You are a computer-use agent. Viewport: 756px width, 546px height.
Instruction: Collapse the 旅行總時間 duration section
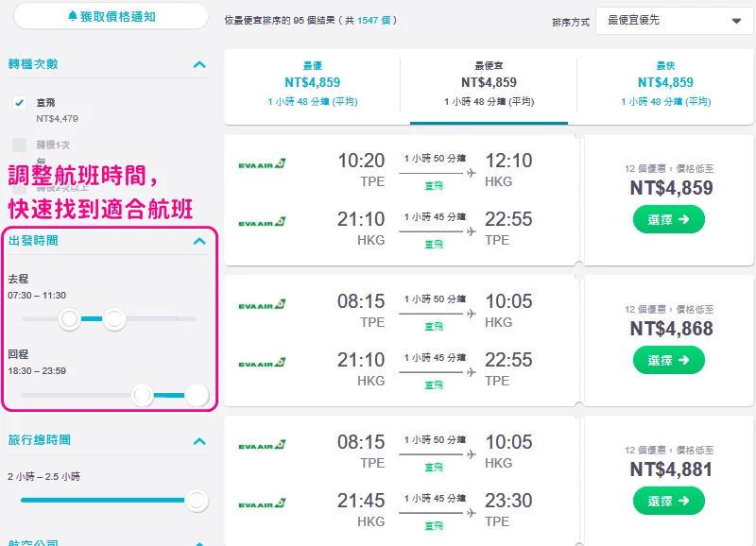[x=199, y=441]
